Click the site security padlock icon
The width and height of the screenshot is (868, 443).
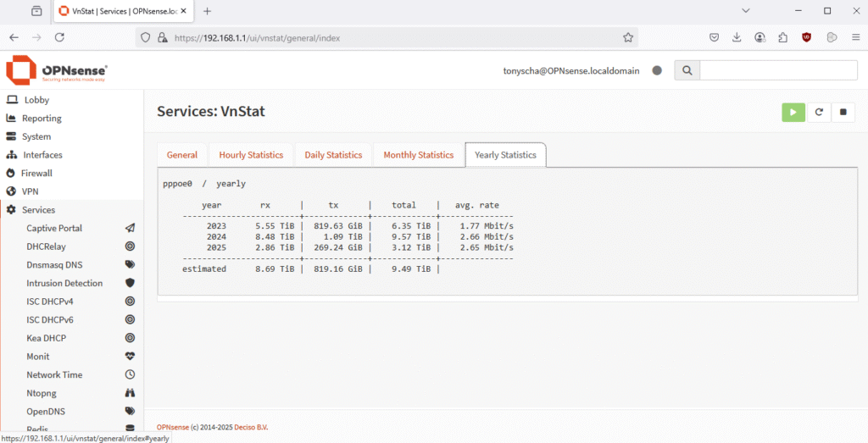point(162,37)
